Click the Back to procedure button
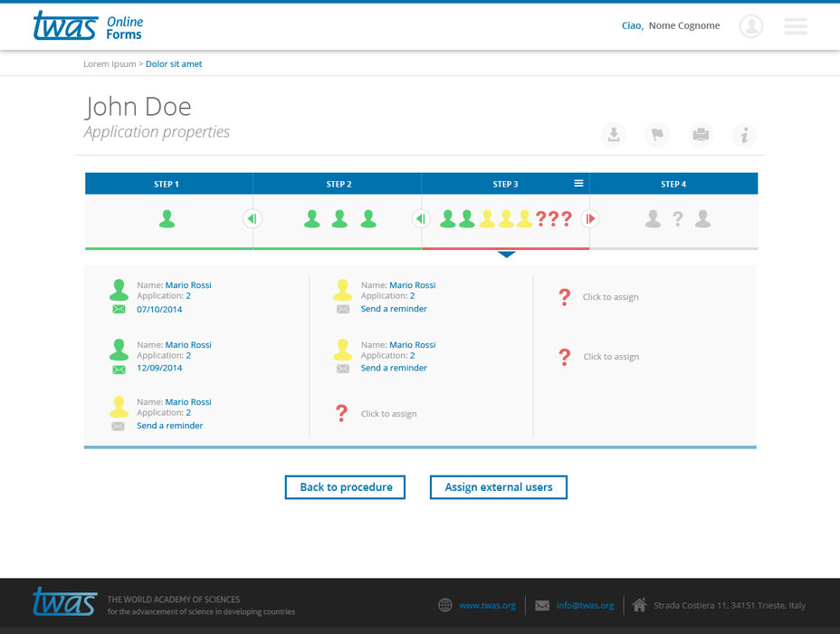 pyautogui.click(x=345, y=487)
